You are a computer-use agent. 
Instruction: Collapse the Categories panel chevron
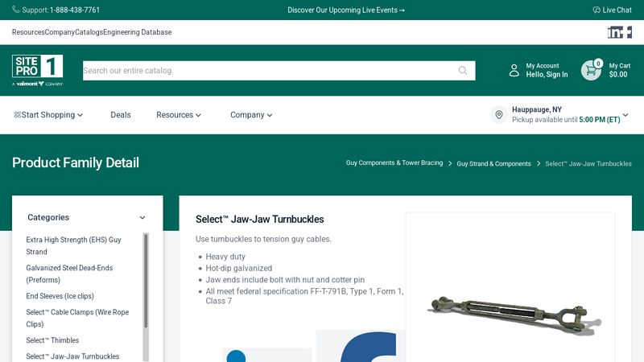[x=142, y=217]
